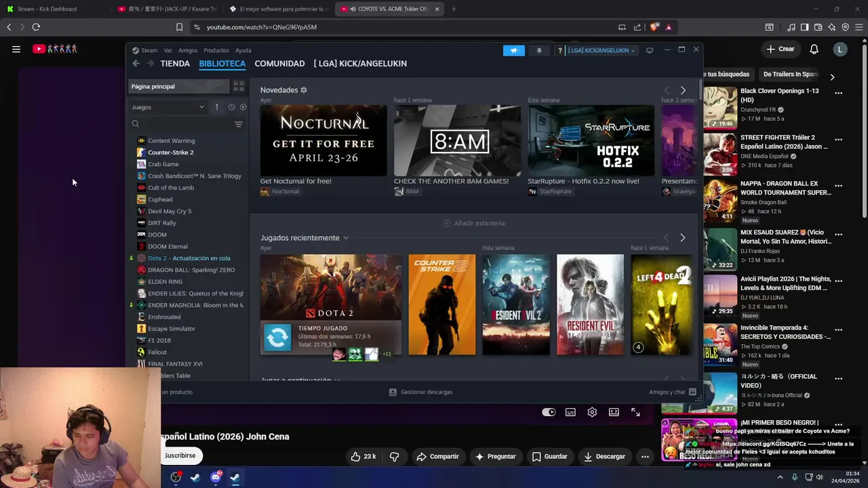
Task: Dislike the YouTube video
Action: pos(394,456)
